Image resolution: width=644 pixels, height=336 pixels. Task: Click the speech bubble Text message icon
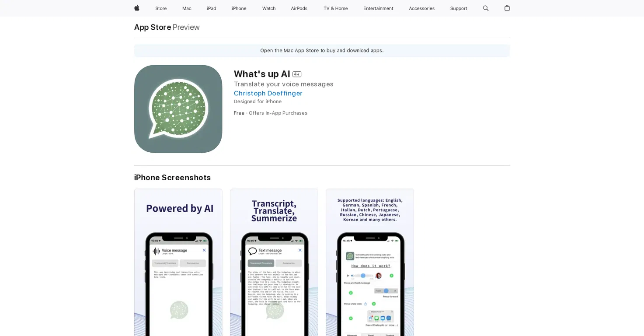(x=252, y=251)
